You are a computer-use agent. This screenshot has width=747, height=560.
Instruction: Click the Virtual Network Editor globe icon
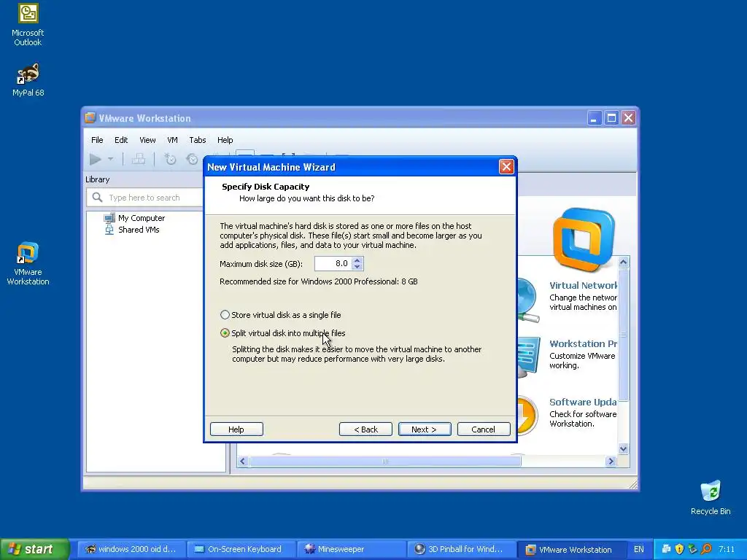528,300
